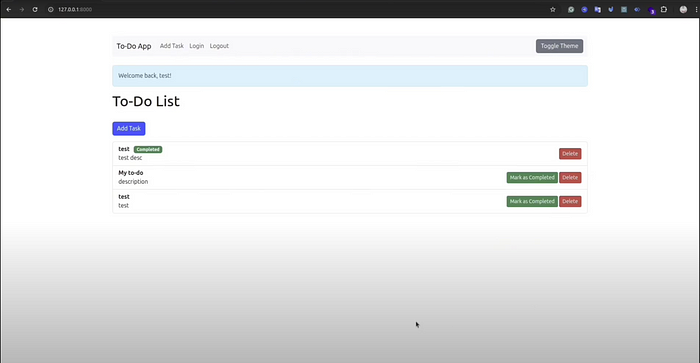The height and width of the screenshot is (363, 700).
Task: Go back using the browser back arrow
Action: [8, 9]
